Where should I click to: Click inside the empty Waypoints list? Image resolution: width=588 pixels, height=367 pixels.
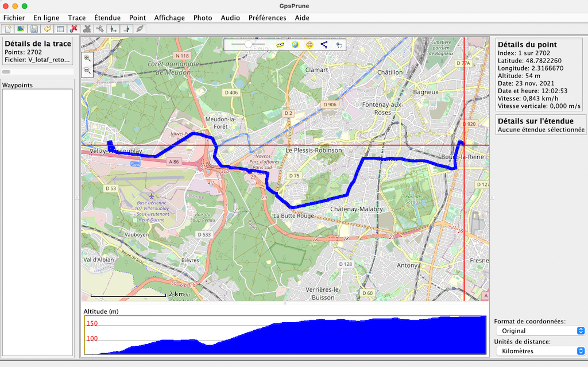pos(37,222)
